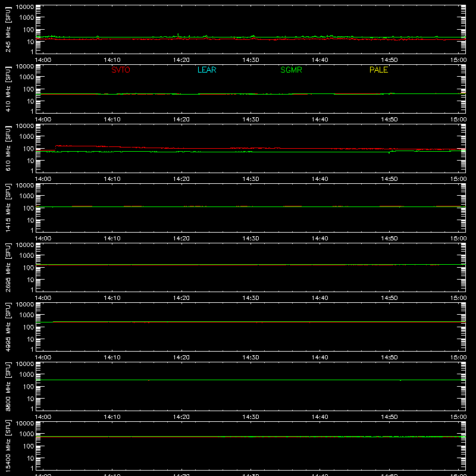The height and width of the screenshot is (476, 476).
Task: Select the 15400 MHz [SFU] axis title
Action: coord(8,446)
